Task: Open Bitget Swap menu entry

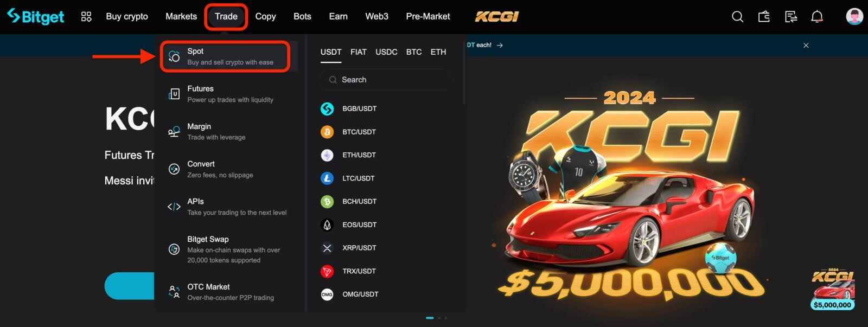Action: tap(225, 249)
